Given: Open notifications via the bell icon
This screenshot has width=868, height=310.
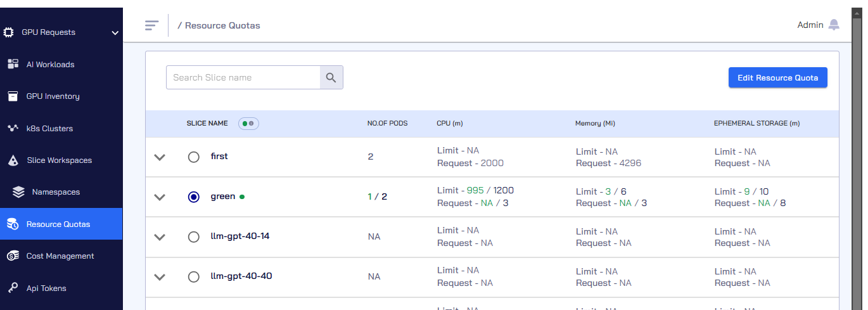Looking at the screenshot, I should pos(834,25).
